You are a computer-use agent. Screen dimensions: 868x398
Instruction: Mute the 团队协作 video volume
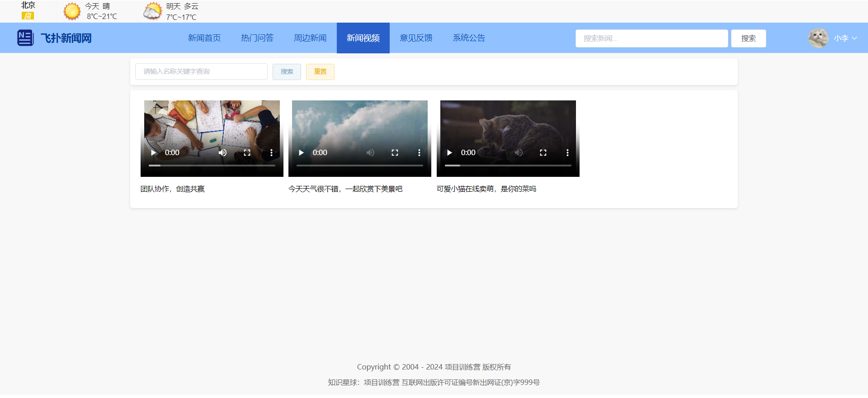pos(223,153)
